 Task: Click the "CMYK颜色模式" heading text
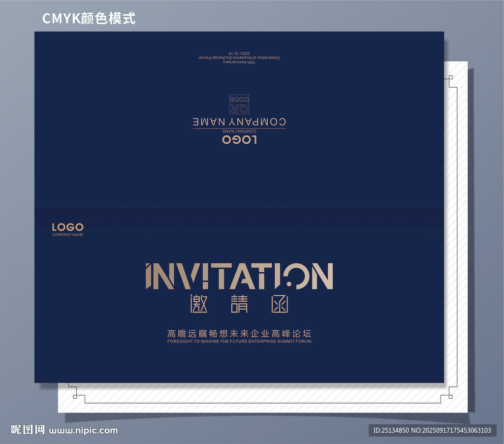click(x=89, y=18)
